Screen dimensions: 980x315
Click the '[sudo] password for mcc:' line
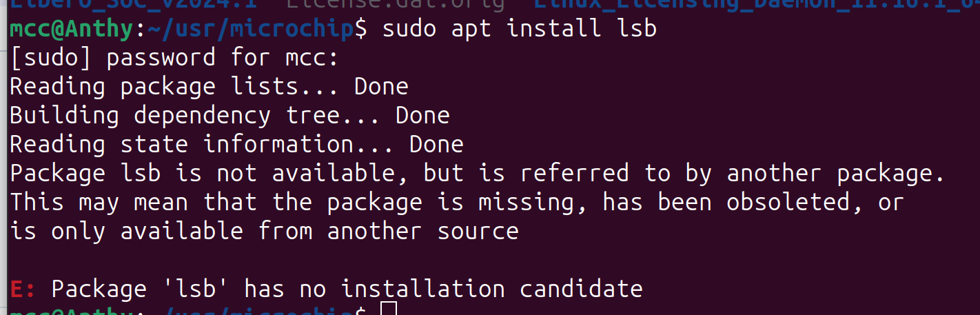(x=175, y=57)
